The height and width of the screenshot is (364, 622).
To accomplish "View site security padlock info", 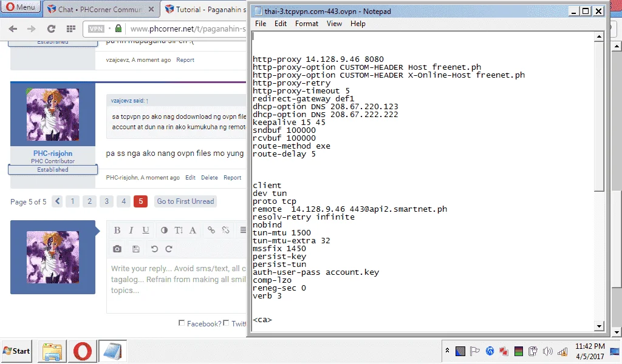I will 118,29.
